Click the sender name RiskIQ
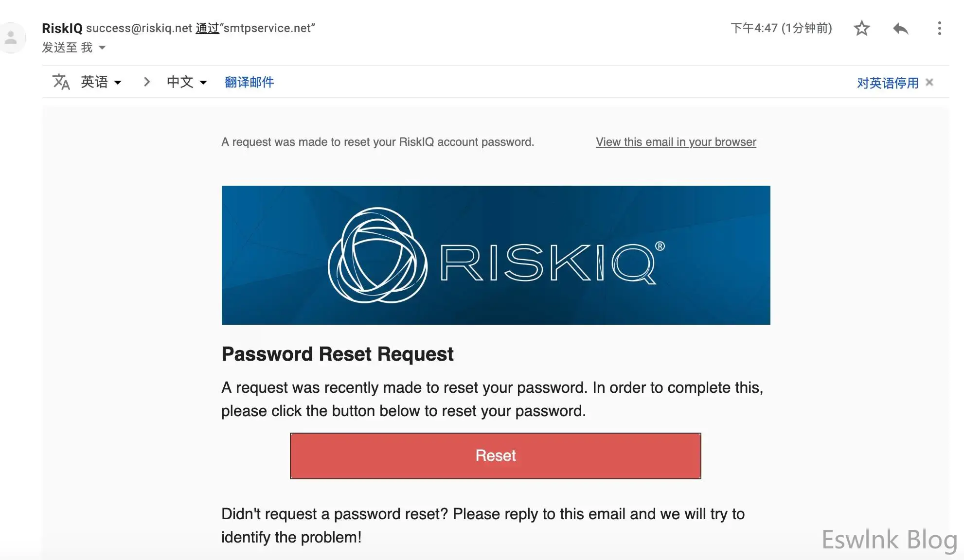The image size is (964, 560). (x=62, y=28)
